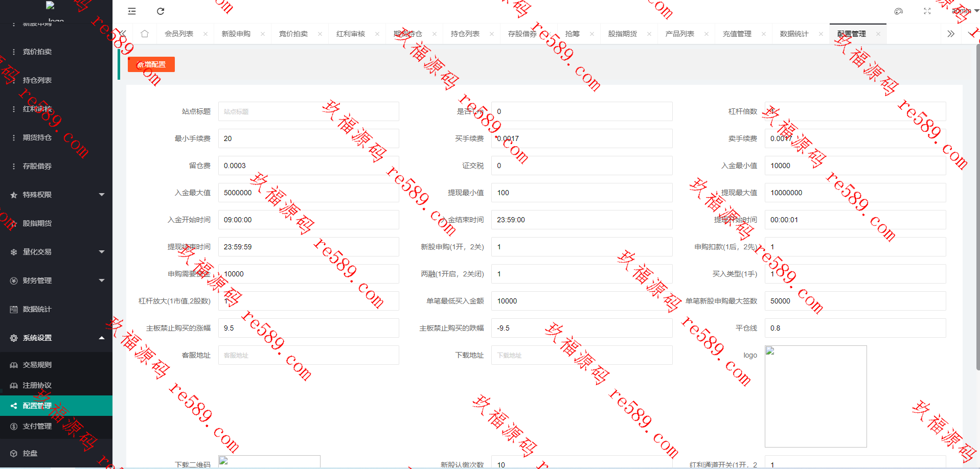Click the 证交税 input field
This screenshot has width=980, height=469.
pyautogui.click(x=582, y=166)
